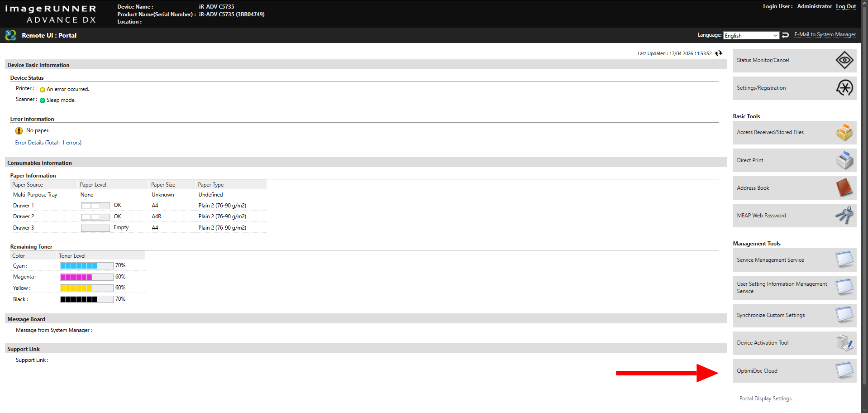Viewport: 868px width, 413px height.
Task: Click the Direct Print printer icon
Action: (x=844, y=160)
